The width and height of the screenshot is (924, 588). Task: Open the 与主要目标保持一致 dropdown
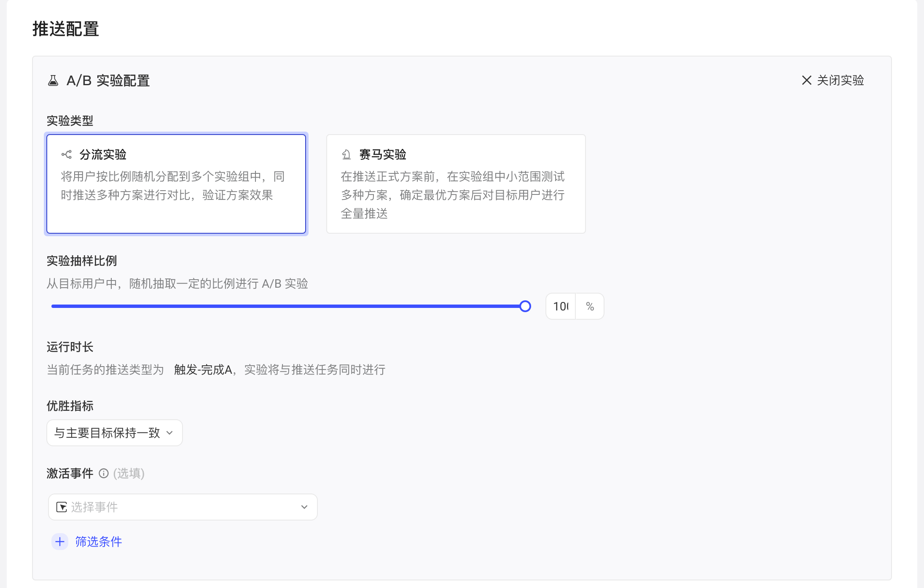coord(114,433)
